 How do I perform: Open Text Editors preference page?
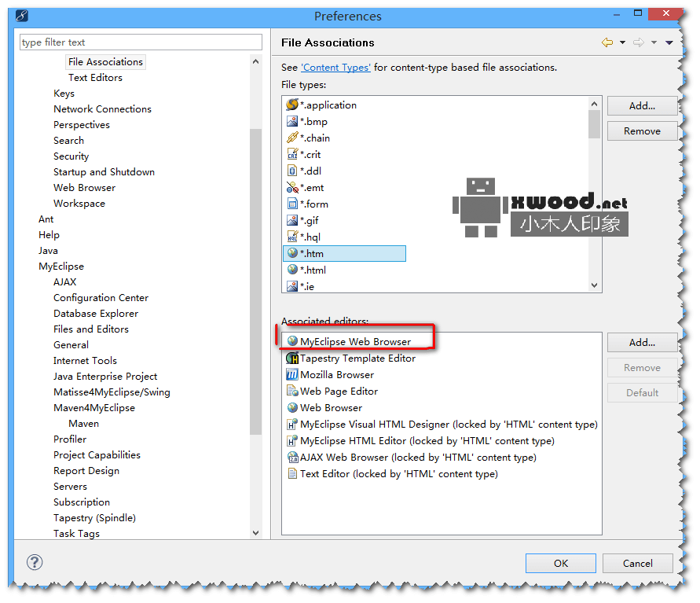(95, 78)
